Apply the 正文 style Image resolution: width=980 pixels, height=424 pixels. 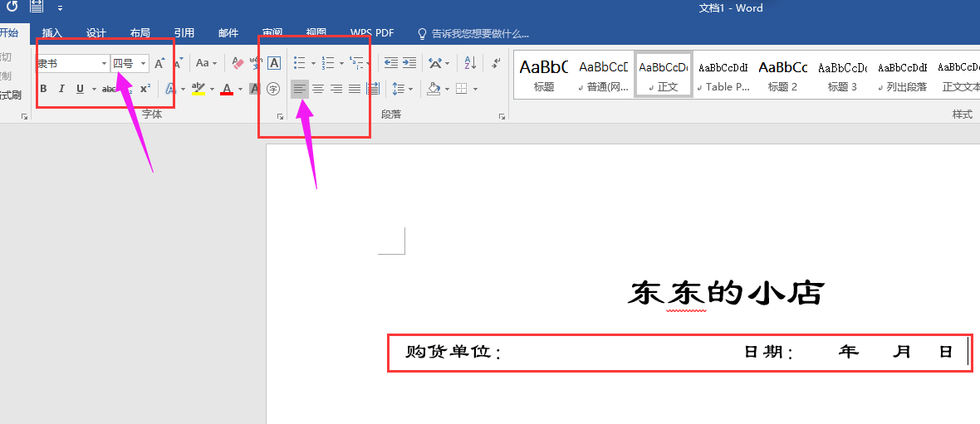click(663, 75)
